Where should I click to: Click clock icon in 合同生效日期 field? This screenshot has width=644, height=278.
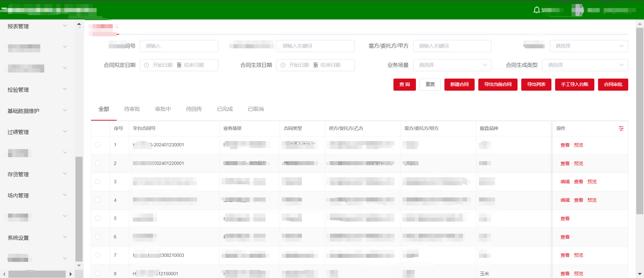(283, 65)
